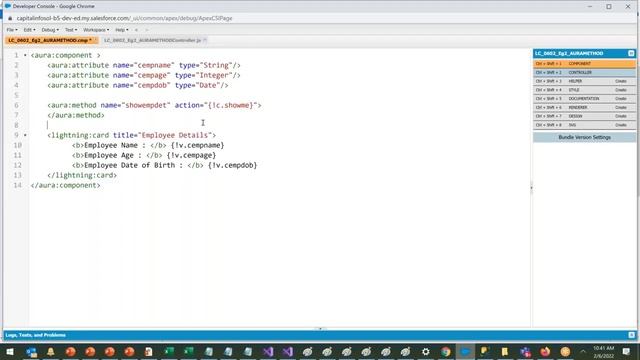The height and width of the screenshot is (360, 640).
Task: Click the closing aura:component tag on line 14
Action: (x=65, y=185)
